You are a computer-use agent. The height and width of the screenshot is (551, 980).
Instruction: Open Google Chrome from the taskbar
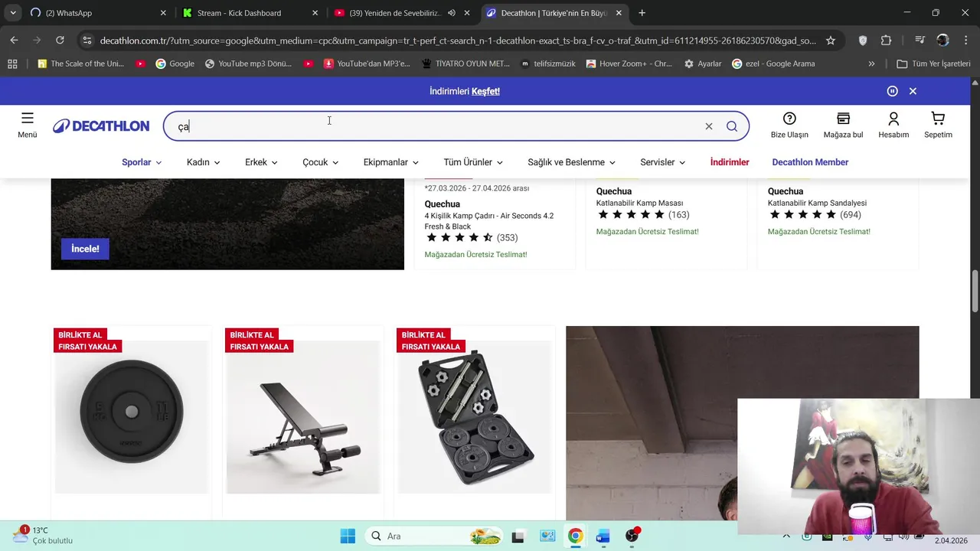pyautogui.click(x=575, y=536)
